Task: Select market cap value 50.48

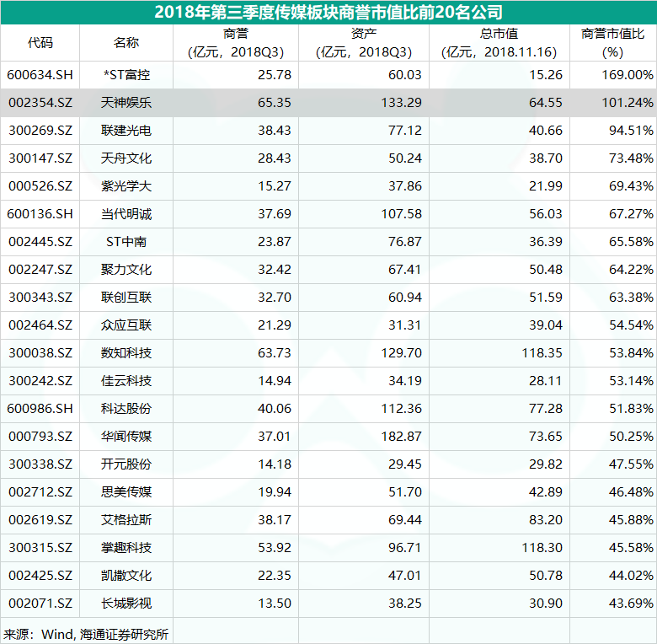Action: coord(546,270)
